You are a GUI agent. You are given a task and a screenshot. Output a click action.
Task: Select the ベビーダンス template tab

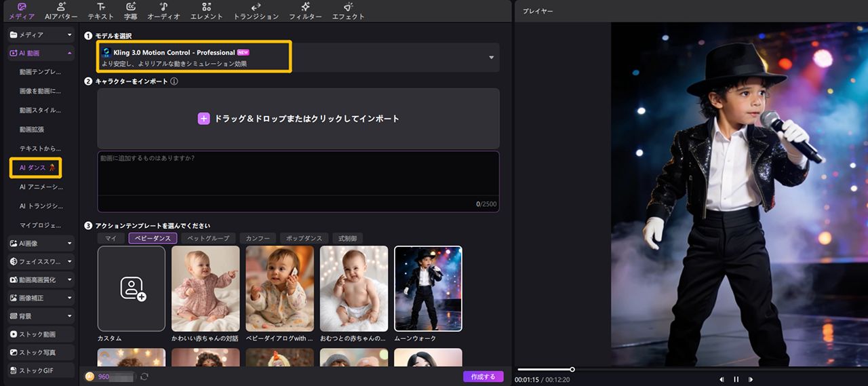coord(153,239)
